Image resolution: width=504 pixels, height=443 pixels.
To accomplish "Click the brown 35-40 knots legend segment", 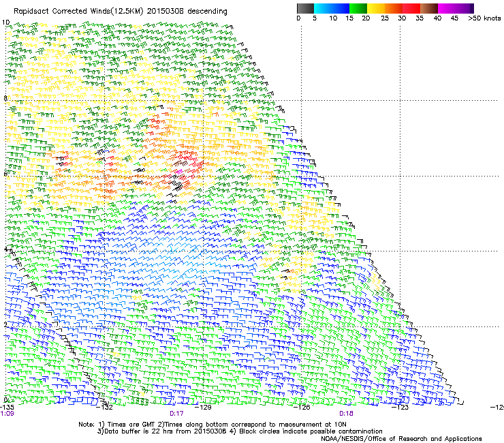I will (429, 8).
